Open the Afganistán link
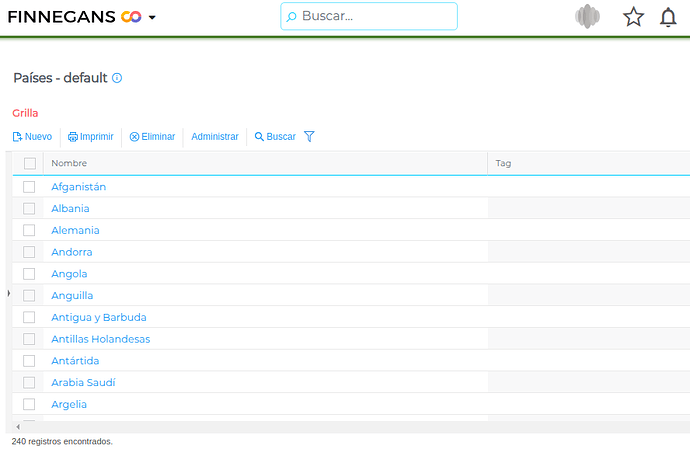The width and height of the screenshot is (690, 456). 78,187
